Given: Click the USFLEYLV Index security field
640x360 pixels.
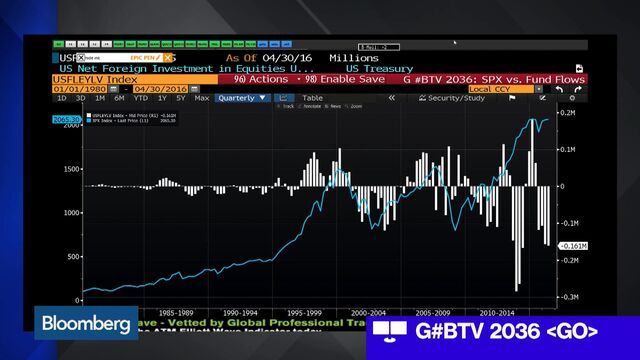Looking at the screenshot, I should [x=135, y=79].
